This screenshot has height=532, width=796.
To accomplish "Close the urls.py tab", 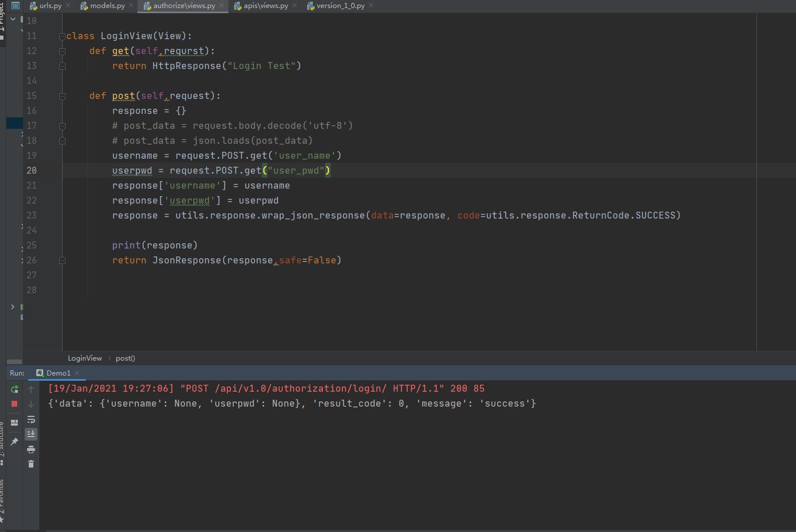I will pyautogui.click(x=68, y=6).
